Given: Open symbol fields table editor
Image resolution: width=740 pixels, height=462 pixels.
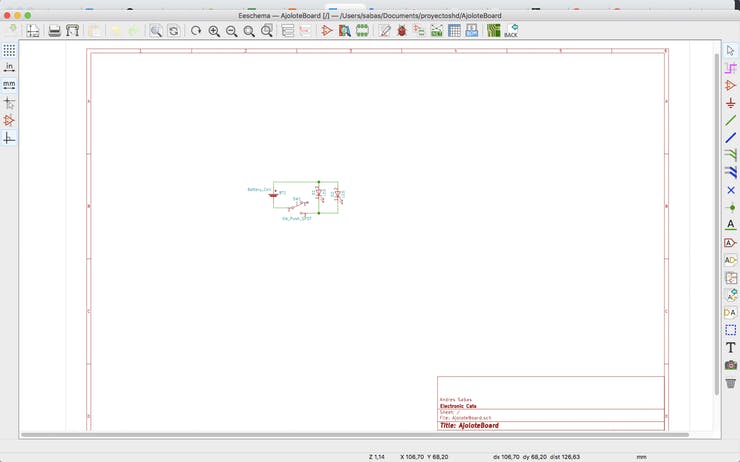Looking at the screenshot, I should coord(454,31).
